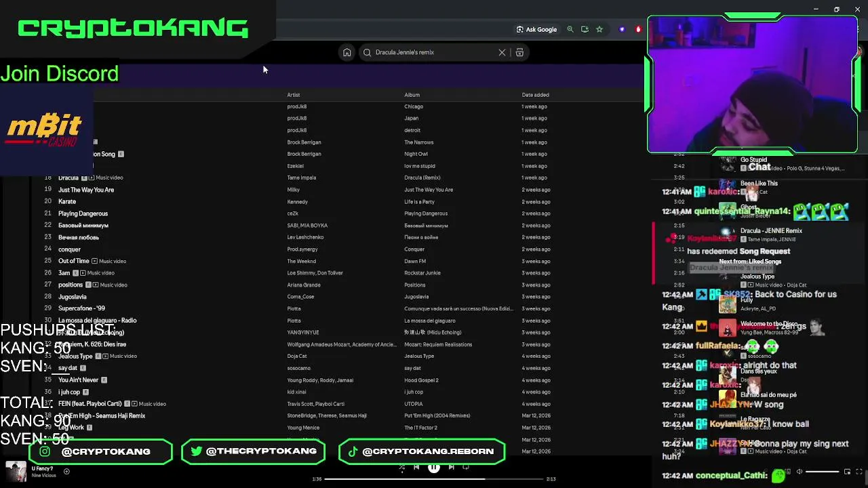The width and height of the screenshot is (868, 488).
Task: Select the track conquer
Action: tap(69, 249)
